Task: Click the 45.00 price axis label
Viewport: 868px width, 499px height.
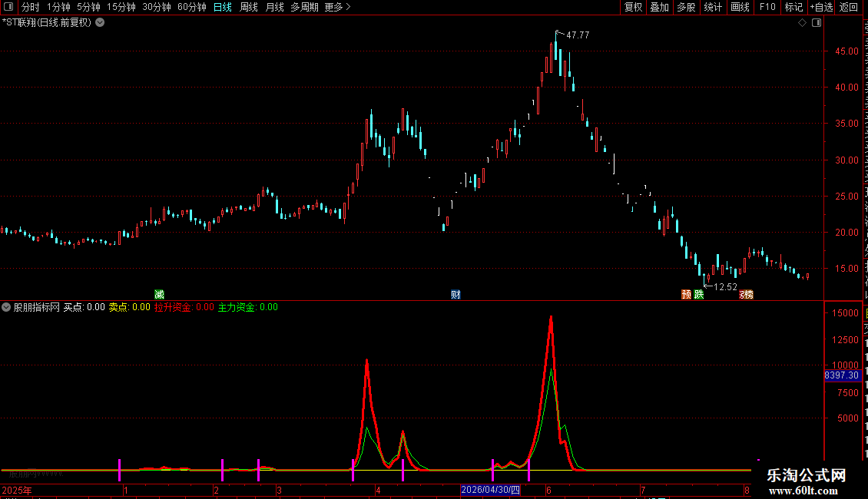Action: click(x=846, y=51)
